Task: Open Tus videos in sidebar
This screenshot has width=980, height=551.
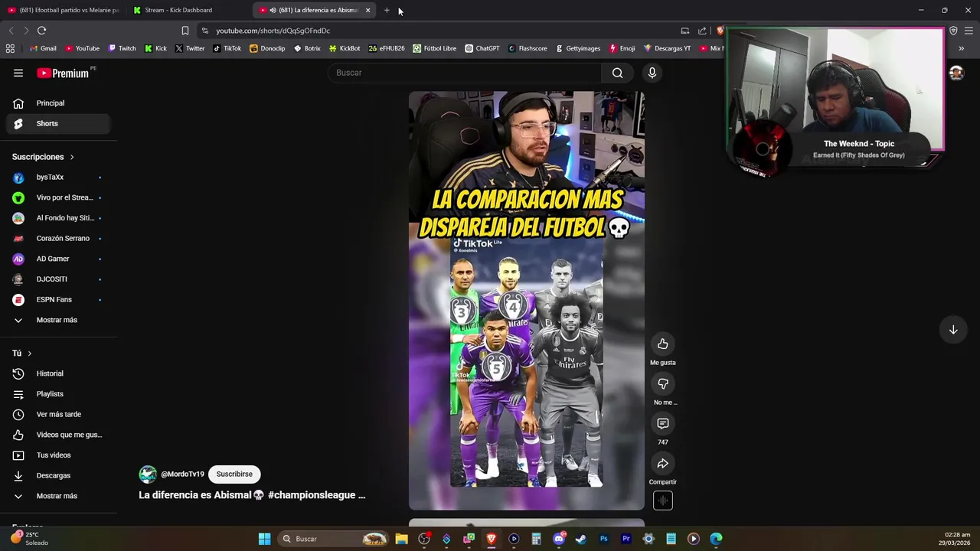Action: 58,455
